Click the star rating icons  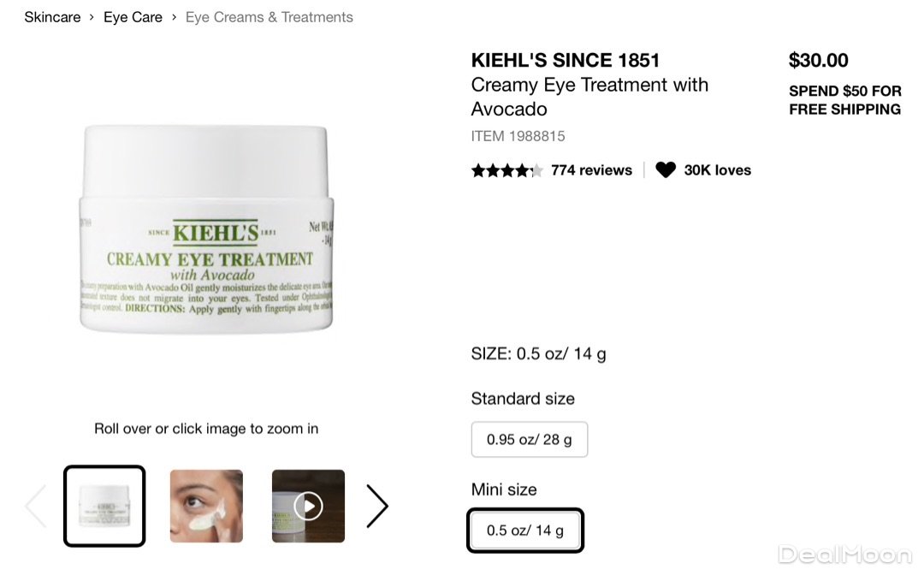506,170
